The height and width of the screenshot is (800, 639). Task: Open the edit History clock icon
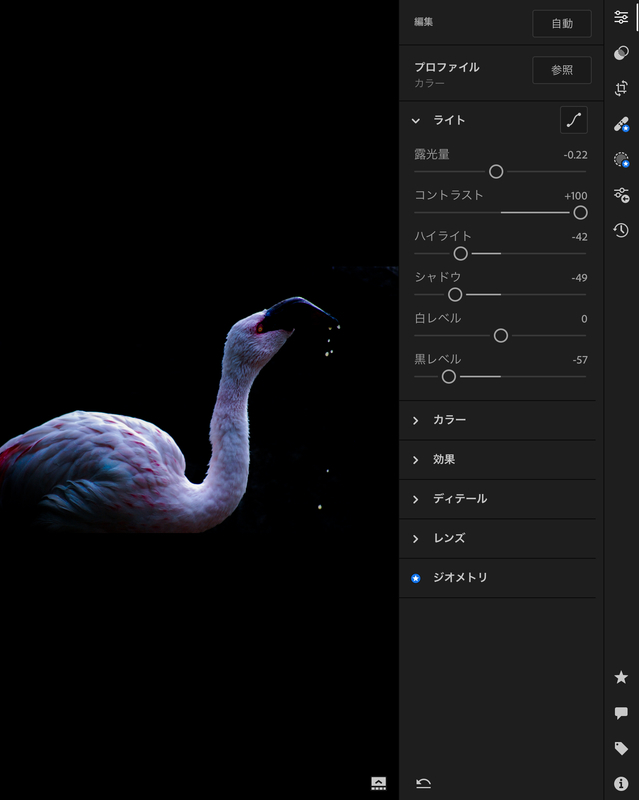pos(621,230)
